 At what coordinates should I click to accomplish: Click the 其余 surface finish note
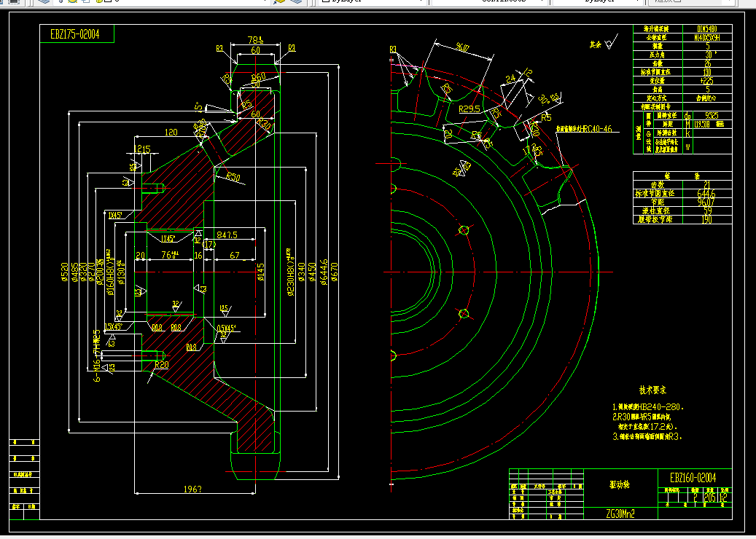[x=596, y=45]
